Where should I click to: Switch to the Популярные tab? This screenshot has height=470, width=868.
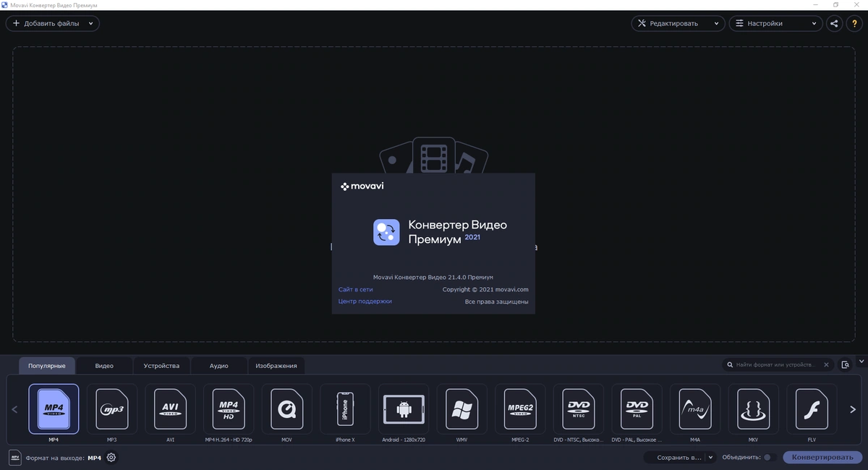pyautogui.click(x=48, y=365)
